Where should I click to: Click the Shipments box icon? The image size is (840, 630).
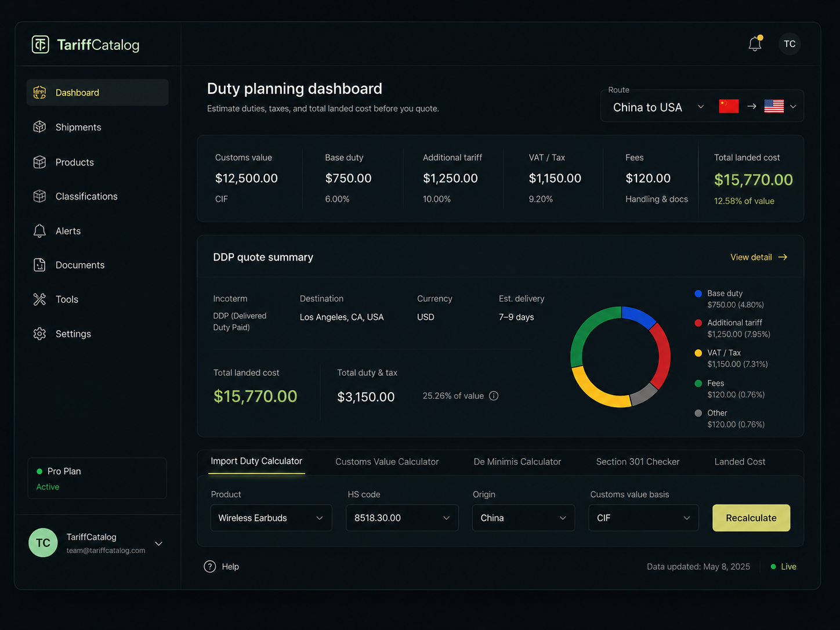click(39, 127)
